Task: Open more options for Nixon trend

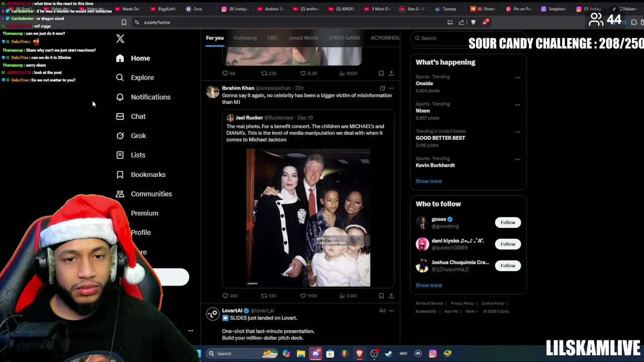Action: tap(518, 105)
